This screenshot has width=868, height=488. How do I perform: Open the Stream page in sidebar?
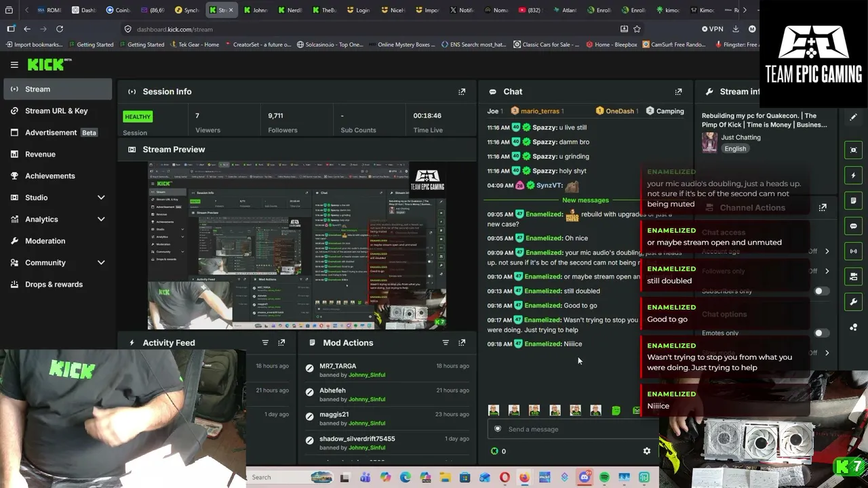(x=58, y=89)
